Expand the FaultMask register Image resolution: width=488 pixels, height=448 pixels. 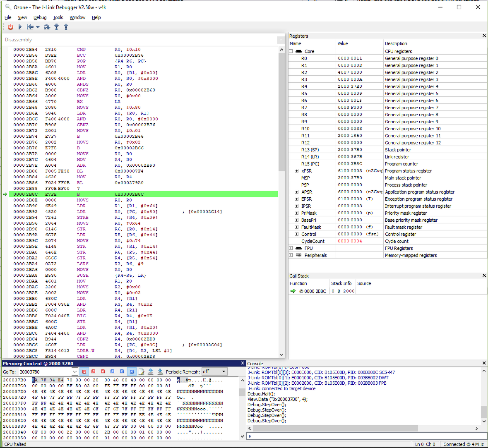point(297,227)
